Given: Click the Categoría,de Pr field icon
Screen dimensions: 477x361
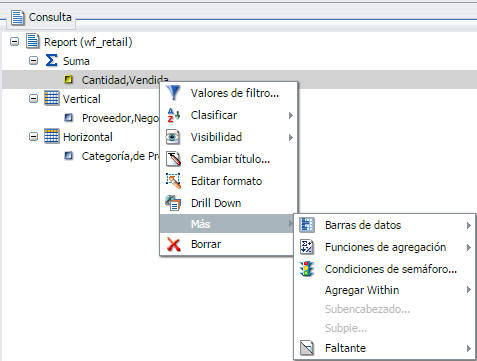Looking at the screenshot, I should pyautogui.click(x=68, y=155).
